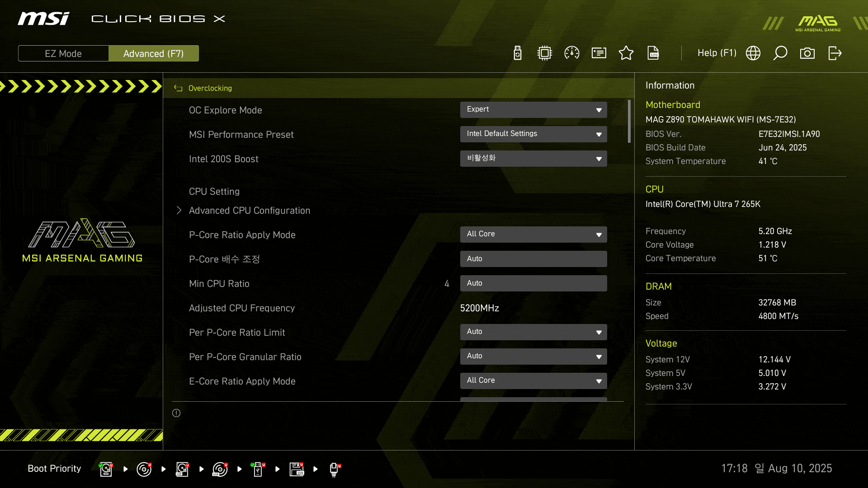
Task: Select the USB hard disk boot device icon
Action: click(x=182, y=469)
